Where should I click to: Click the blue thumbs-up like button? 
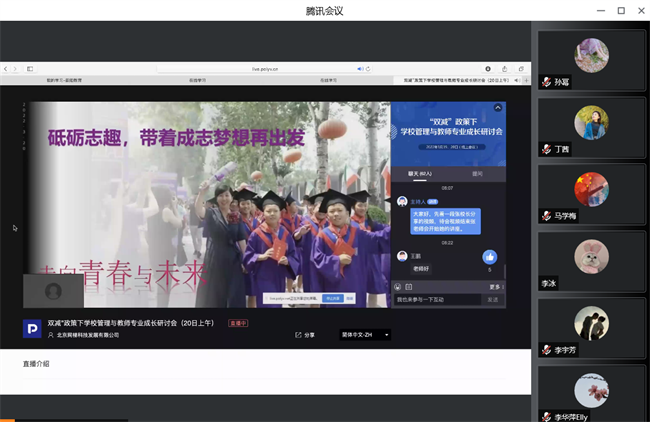tap(490, 257)
